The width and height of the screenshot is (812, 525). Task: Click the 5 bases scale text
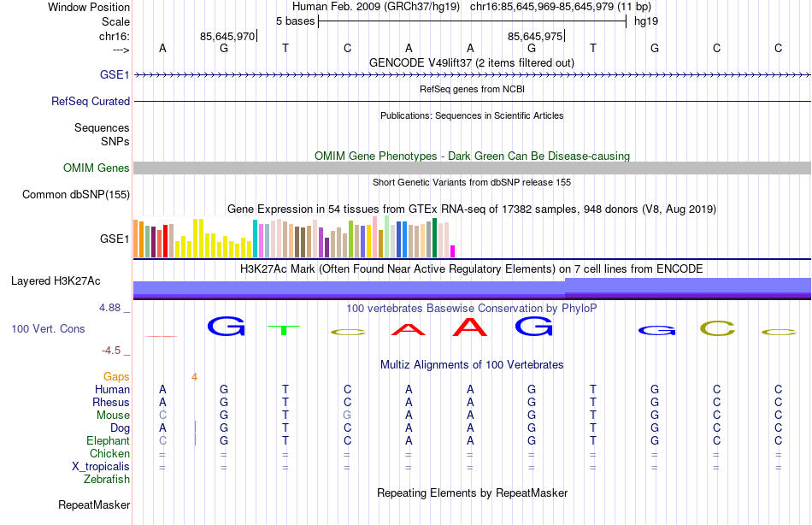coord(295,21)
